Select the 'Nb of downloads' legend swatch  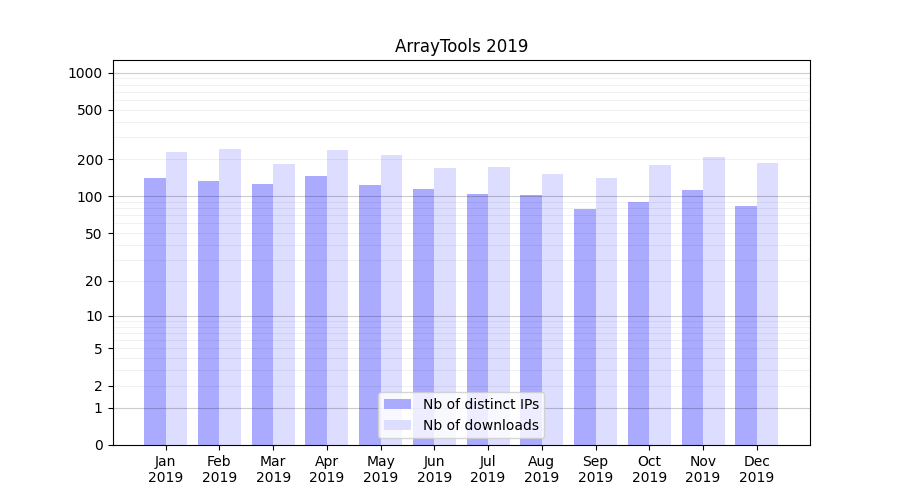coord(398,425)
